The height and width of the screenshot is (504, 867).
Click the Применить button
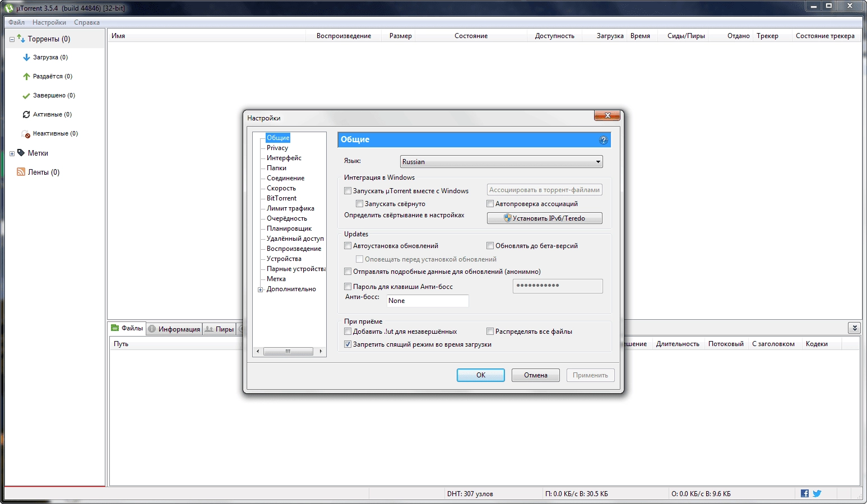pyautogui.click(x=590, y=375)
